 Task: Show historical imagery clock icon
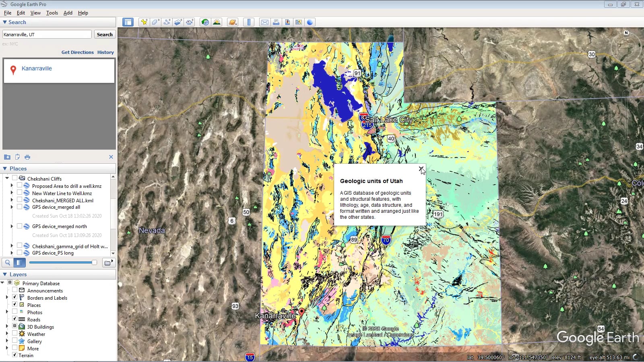coord(205,22)
